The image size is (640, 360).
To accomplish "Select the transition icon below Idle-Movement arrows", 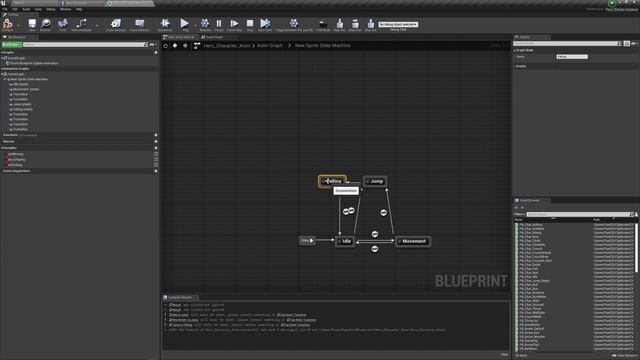I will point(375,249).
